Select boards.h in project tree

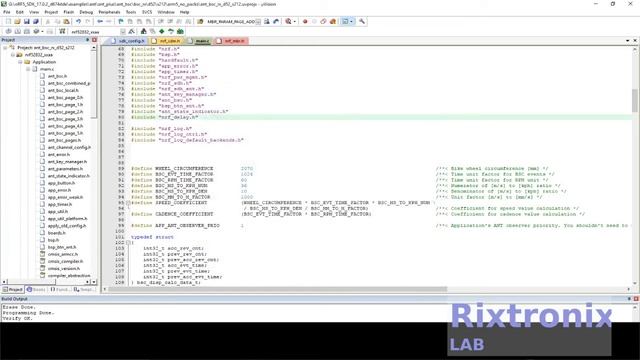(x=56, y=233)
